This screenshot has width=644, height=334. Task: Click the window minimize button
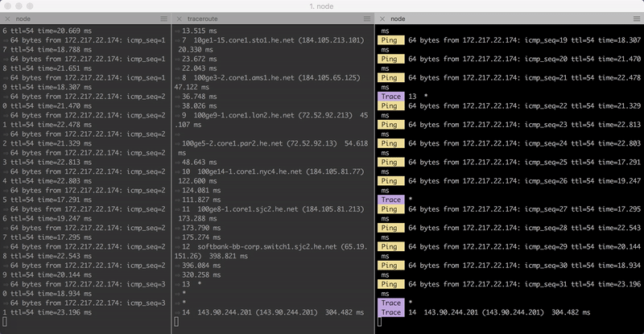[x=19, y=6]
